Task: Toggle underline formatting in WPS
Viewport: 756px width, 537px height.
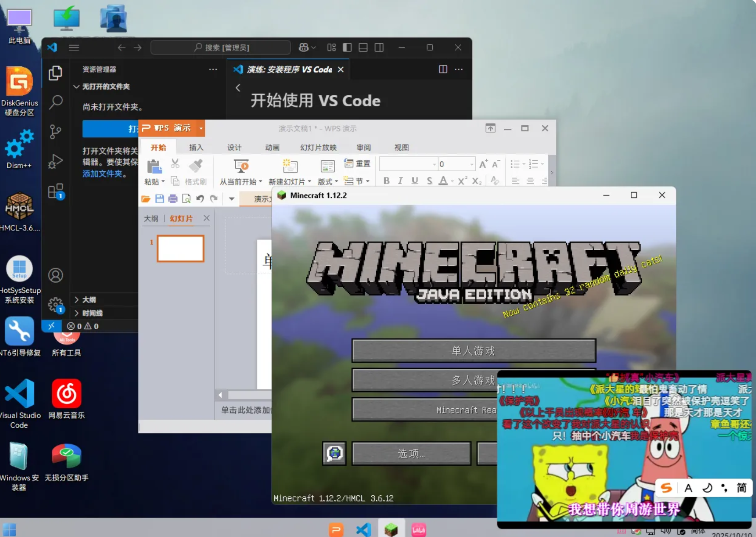Action: point(414,181)
